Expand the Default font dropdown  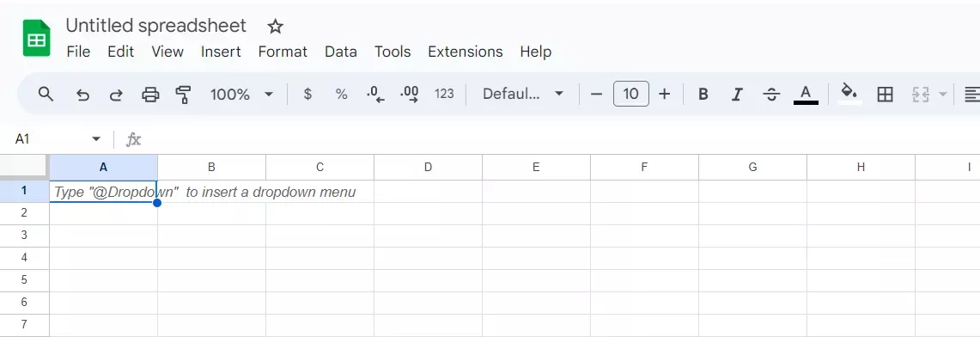523,95
